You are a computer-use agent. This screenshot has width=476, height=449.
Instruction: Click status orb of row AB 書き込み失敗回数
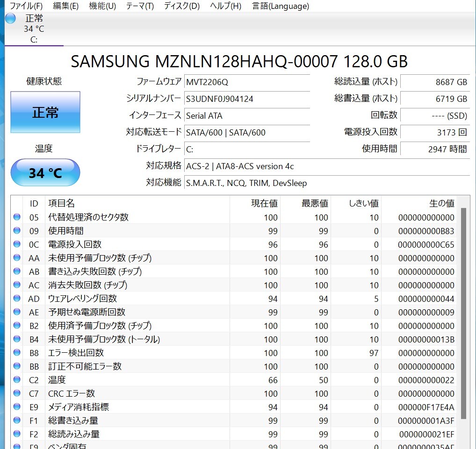[17, 271]
